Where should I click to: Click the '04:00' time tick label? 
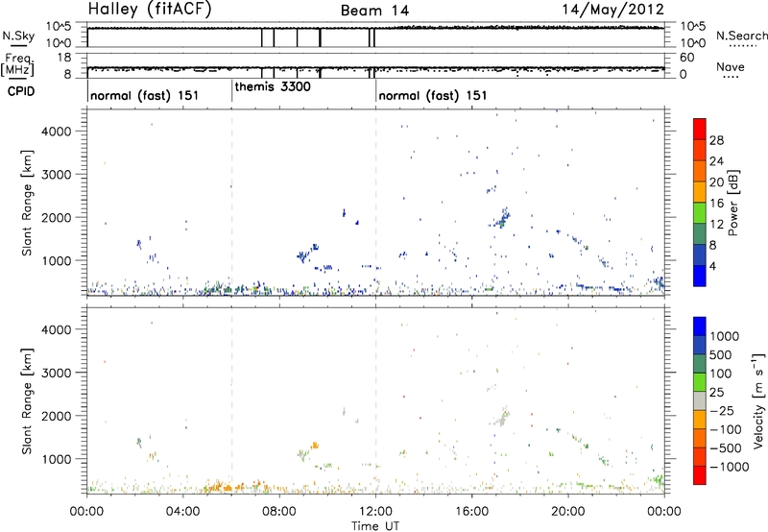pos(182,512)
